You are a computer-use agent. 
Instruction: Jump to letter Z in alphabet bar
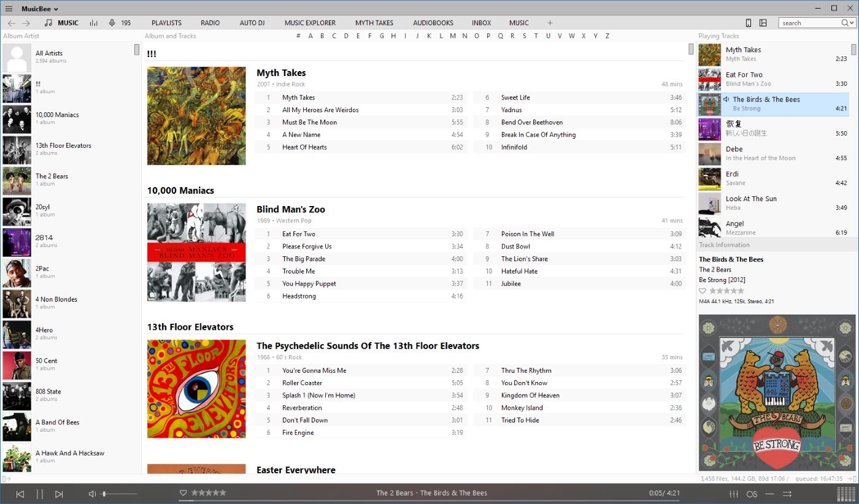click(607, 36)
